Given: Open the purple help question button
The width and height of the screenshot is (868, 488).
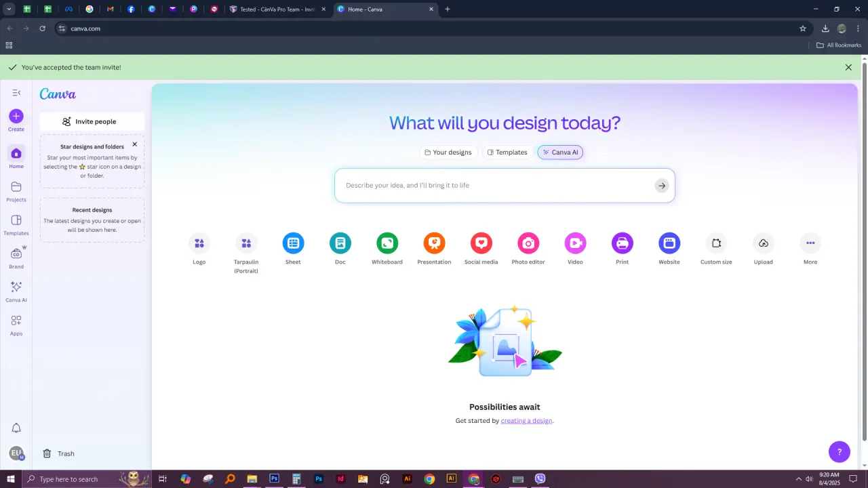Looking at the screenshot, I should (840, 452).
